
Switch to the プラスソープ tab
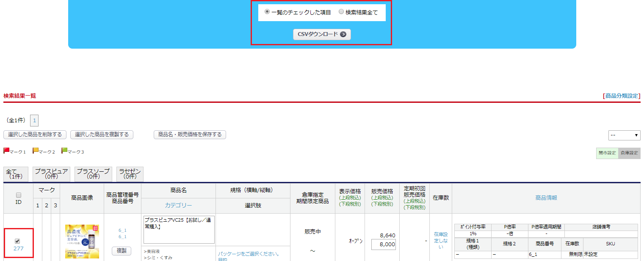click(x=93, y=174)
